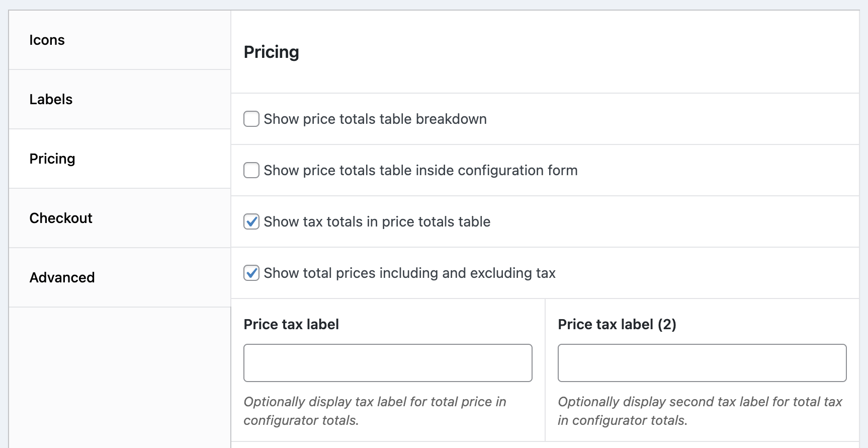Viewport: 868px width, 448px height.
Task: Click "Show tax totals in price totals table" text
Action: pyautogui.click(x=377, y=222)
